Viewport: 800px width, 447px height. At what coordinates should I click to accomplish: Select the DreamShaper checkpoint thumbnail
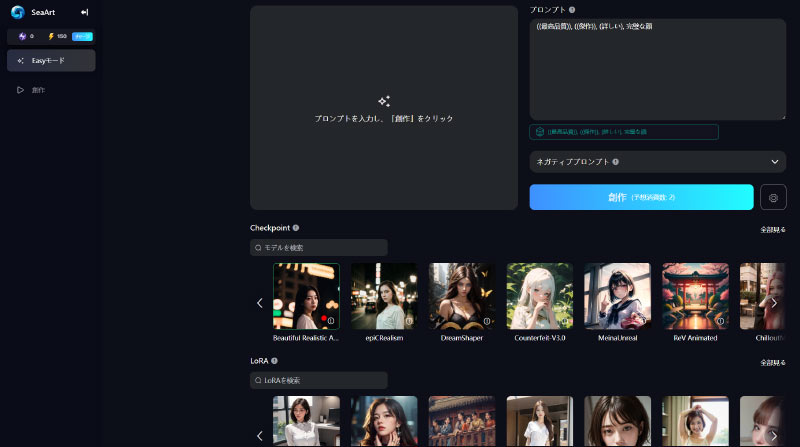[x=462, y=296]
